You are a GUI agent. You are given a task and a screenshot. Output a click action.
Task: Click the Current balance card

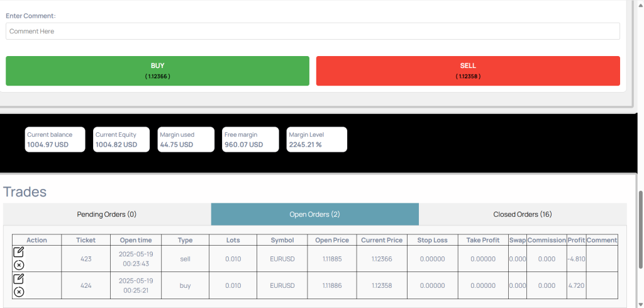click(56, 139)
